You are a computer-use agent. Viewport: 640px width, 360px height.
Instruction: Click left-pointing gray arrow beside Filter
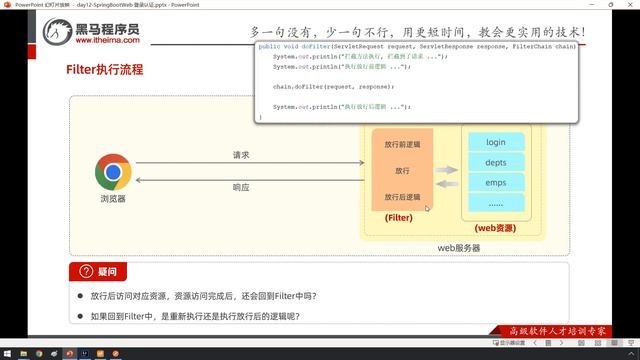pyautogui.click(x=447, y=184)
